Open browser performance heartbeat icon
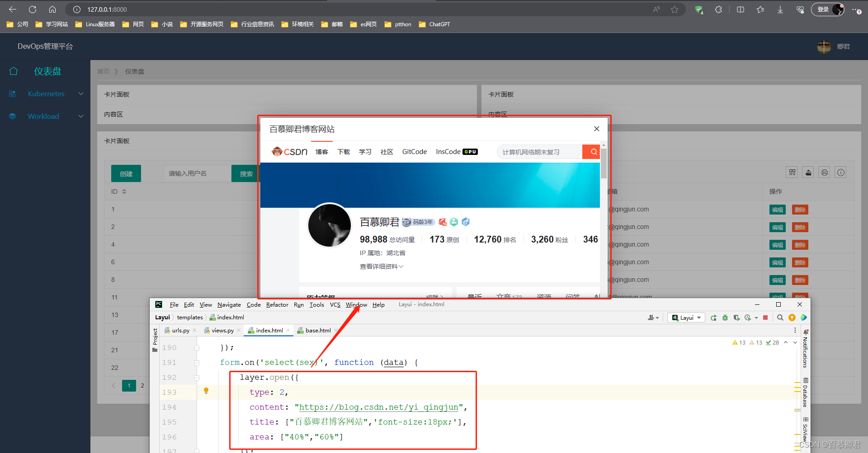 click(800, 9)
